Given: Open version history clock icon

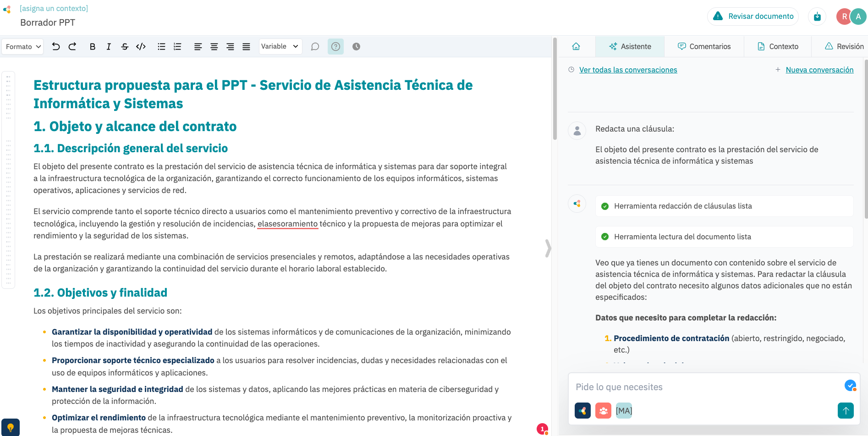Looking at the screenshot, I should click(356, 46).
